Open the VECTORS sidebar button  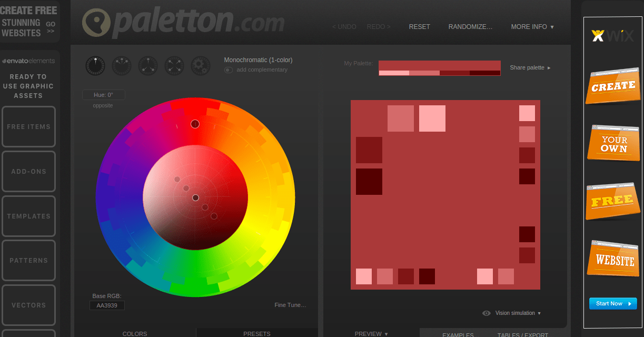click(28, 305)
